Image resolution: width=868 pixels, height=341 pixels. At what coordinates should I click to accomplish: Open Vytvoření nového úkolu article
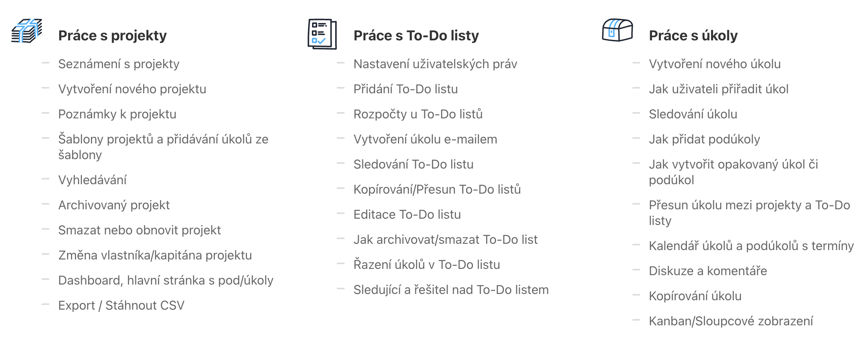point(715,64)
